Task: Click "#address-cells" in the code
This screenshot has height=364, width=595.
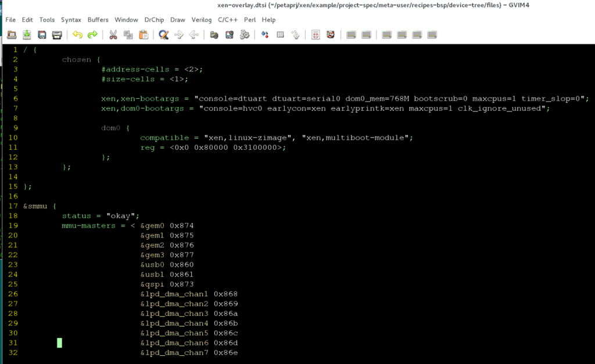Action: click(135, 70)
